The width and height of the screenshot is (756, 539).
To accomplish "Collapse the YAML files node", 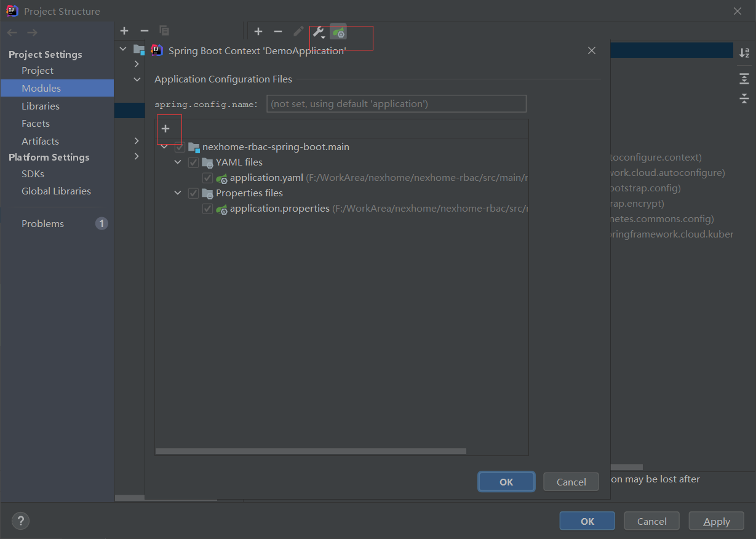I will point(178,162).
